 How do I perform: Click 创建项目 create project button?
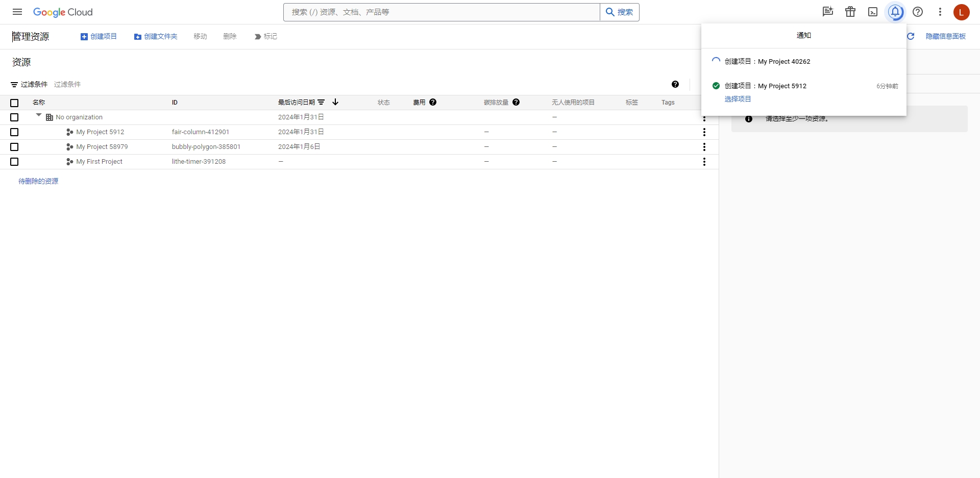(99, 36)
